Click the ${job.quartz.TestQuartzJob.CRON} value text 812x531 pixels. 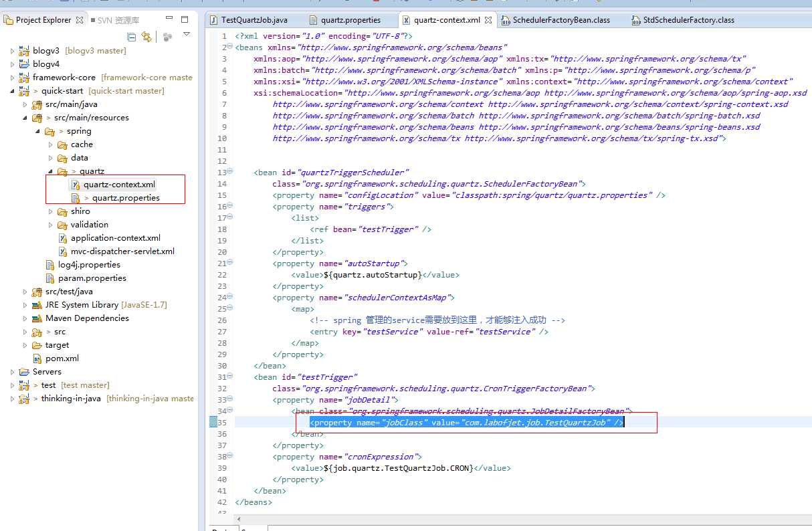pyautogui.click(x=398, y=468)
